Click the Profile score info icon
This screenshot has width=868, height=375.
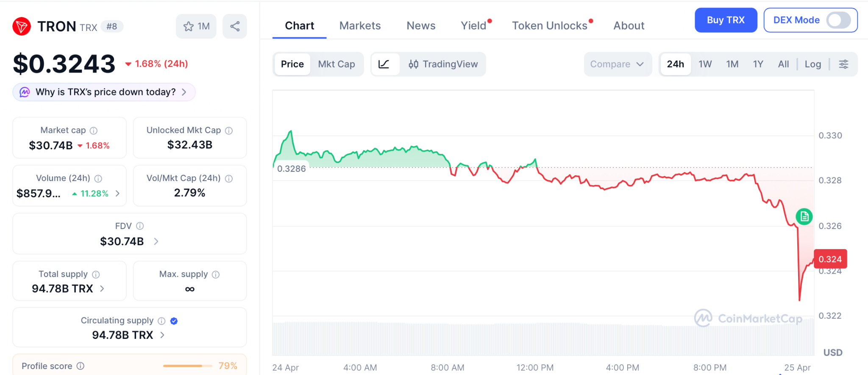click(81, 366)
